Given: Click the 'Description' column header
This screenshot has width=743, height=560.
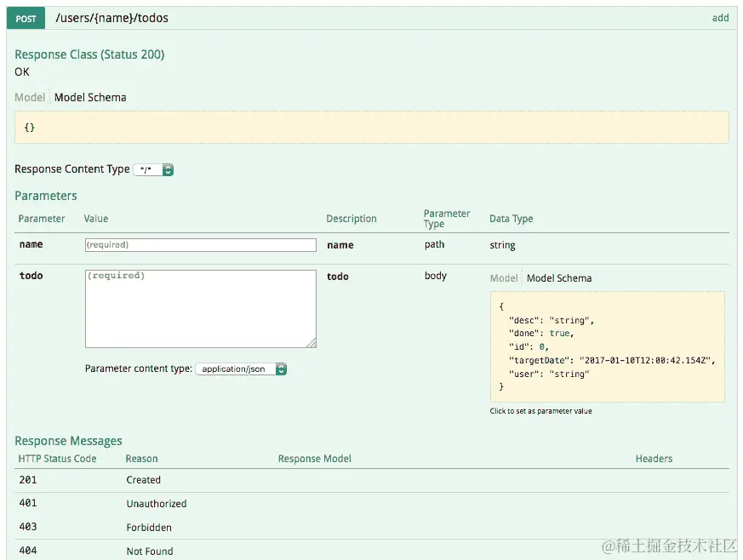Looking at the screenshot, I should (x=351, y=219).
